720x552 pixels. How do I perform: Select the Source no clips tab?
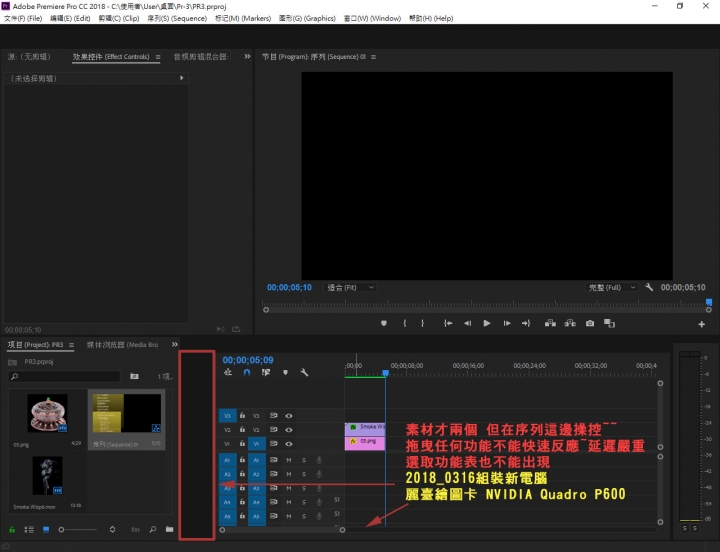29,56
